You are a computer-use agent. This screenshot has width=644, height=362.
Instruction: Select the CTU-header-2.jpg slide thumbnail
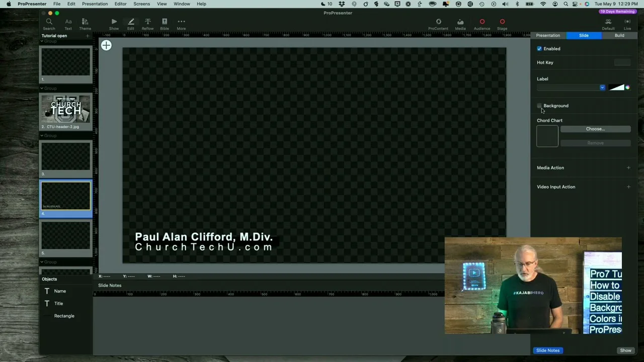[x=66, y=109]
